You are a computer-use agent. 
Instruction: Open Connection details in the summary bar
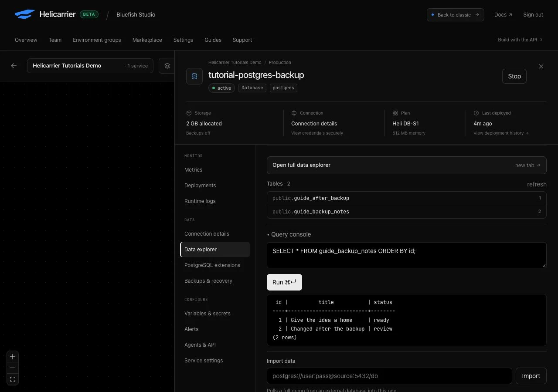pos(314,124)
